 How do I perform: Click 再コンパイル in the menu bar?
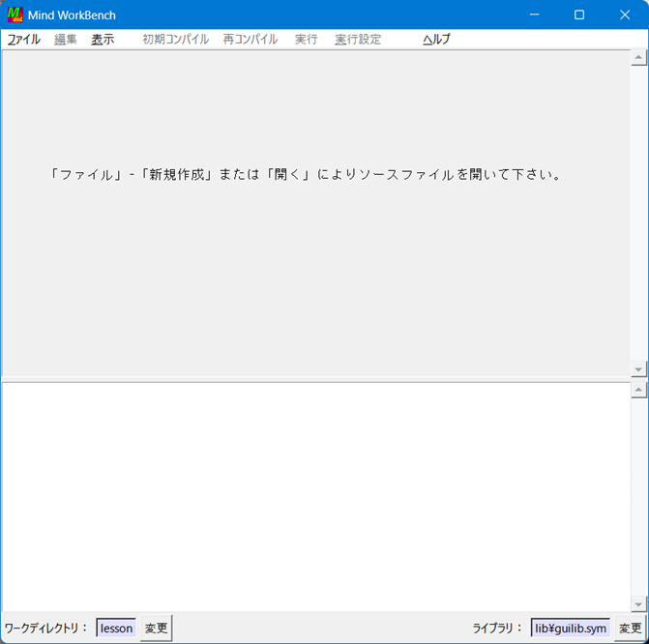251,40
